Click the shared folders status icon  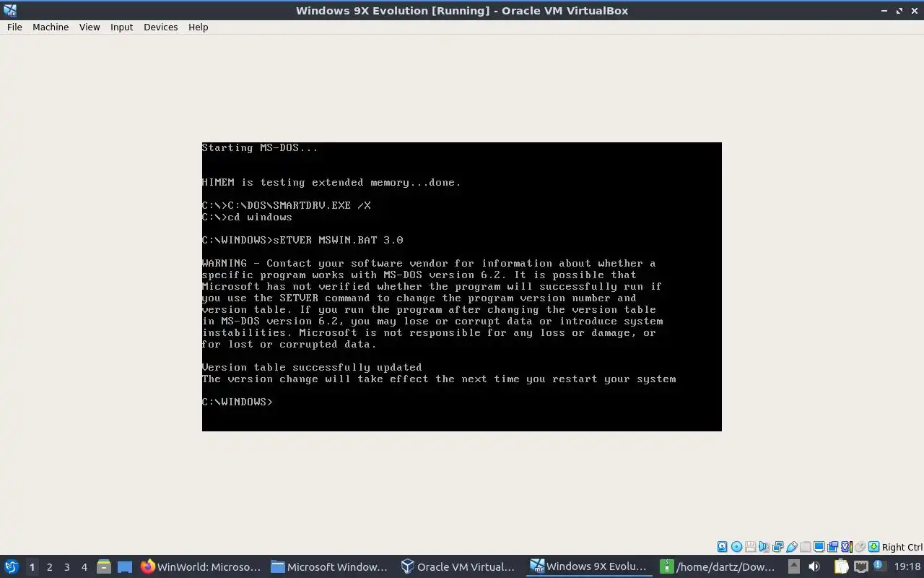805,547
